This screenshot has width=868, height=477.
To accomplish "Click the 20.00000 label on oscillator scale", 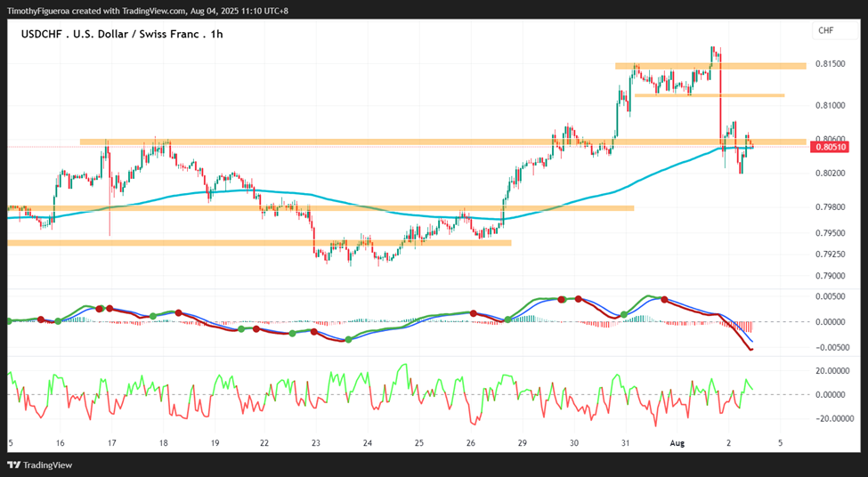I will (x=831, y=371).
